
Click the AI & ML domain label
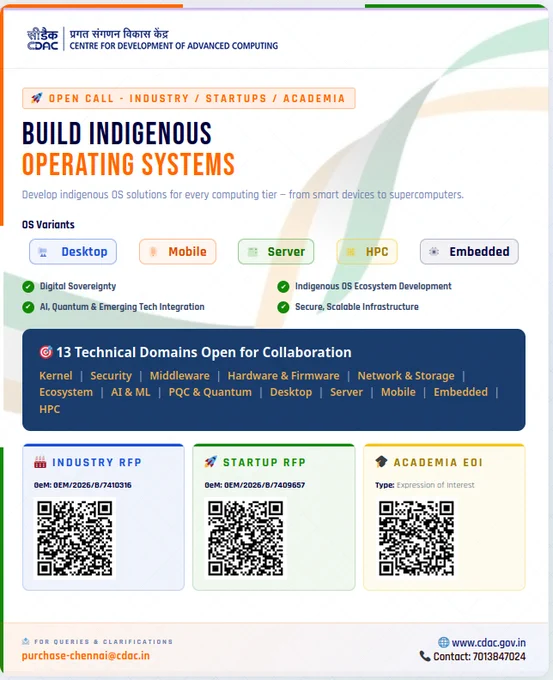click(131, 392)
